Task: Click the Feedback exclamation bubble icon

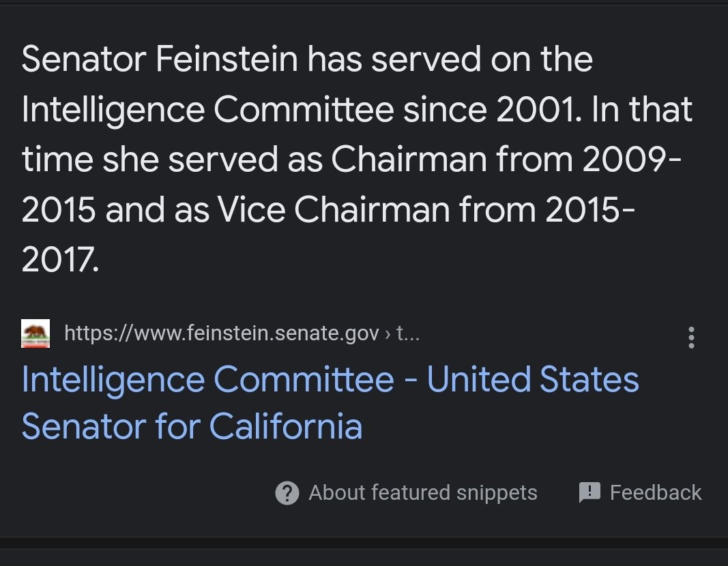Action: click(589, 492)
